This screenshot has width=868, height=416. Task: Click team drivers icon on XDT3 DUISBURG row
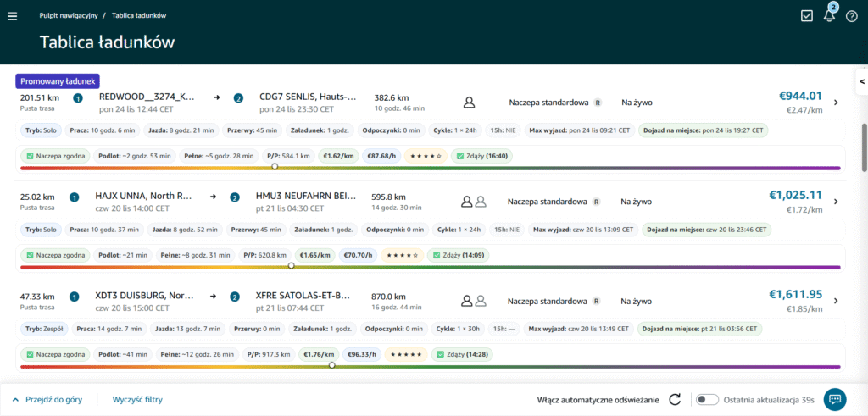coord(473,300)
